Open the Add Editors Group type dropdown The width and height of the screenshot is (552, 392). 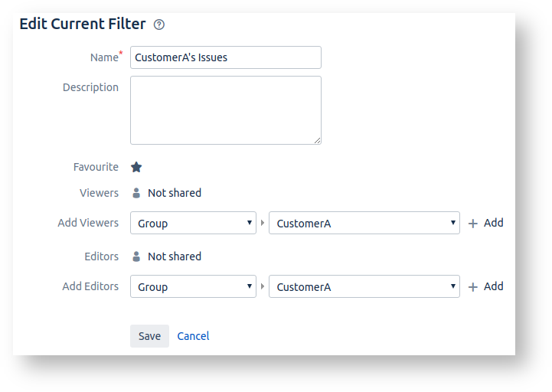tap(193, 287)
